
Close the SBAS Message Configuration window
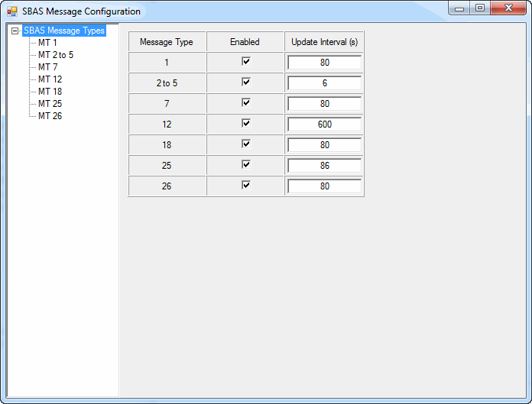[508, 8]
